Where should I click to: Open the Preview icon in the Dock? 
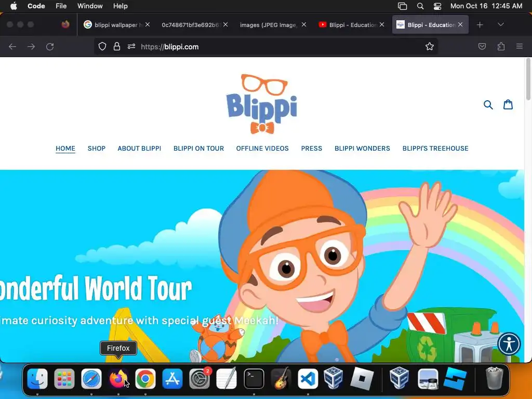point(428,379)
